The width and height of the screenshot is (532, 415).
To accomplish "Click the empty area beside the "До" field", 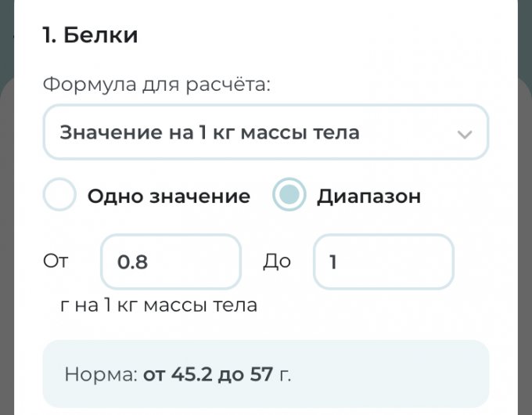I will (x=481, y=262).
